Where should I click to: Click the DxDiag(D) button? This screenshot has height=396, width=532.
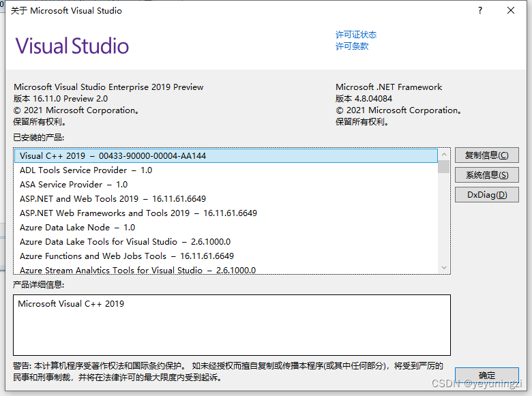pos(486,195)
